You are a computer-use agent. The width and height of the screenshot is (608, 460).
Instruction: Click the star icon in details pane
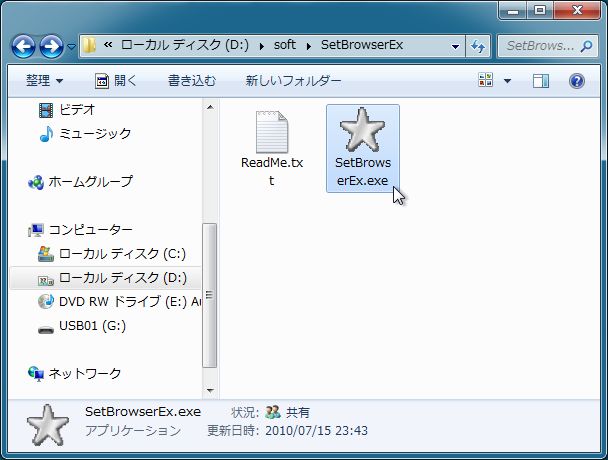(x=48, y=425)
